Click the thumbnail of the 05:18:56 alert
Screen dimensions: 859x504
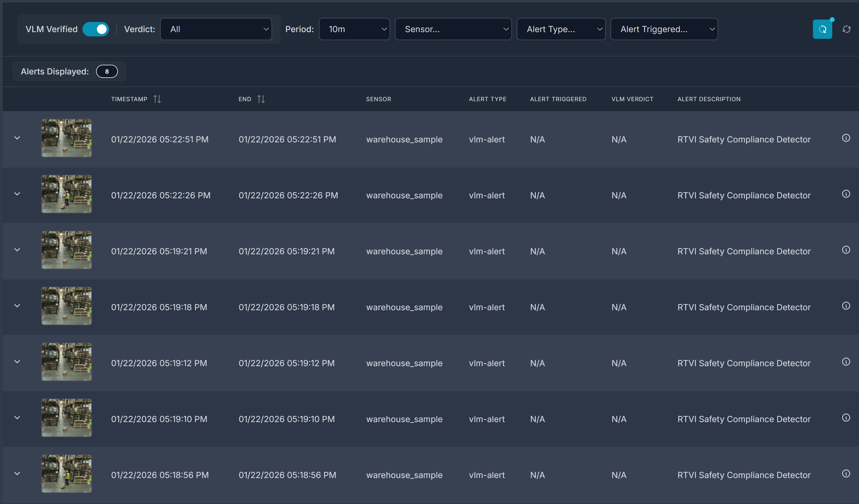coord(66,474)
